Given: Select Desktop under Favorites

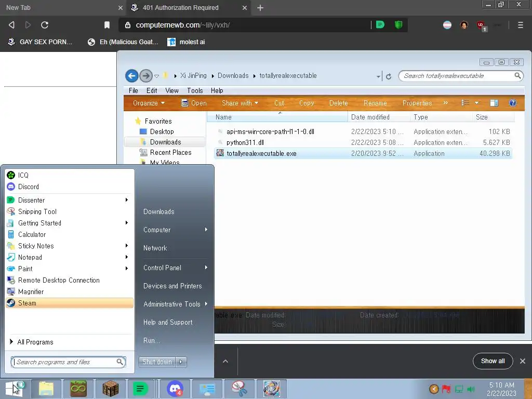Looking at the screenshot, I should (162, 131).
